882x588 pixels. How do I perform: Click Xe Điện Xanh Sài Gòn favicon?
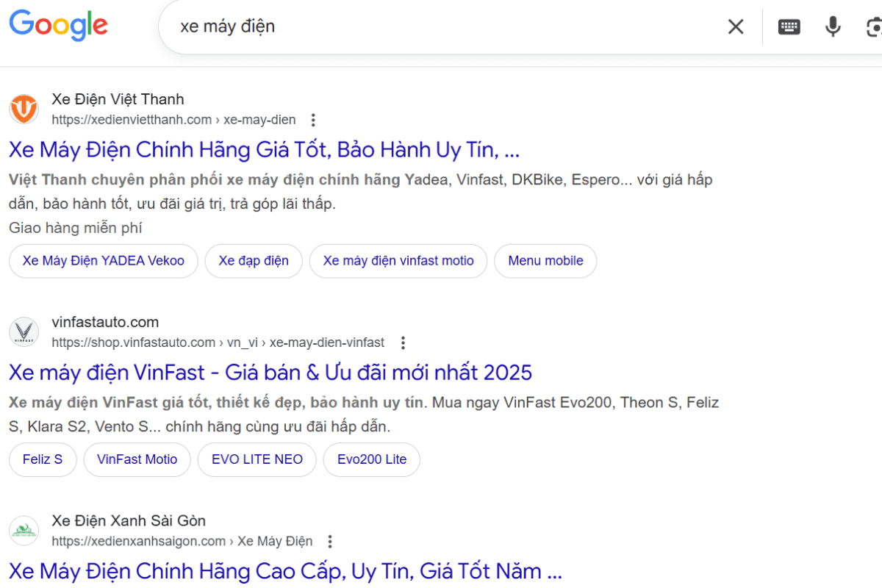coord(24,531)
